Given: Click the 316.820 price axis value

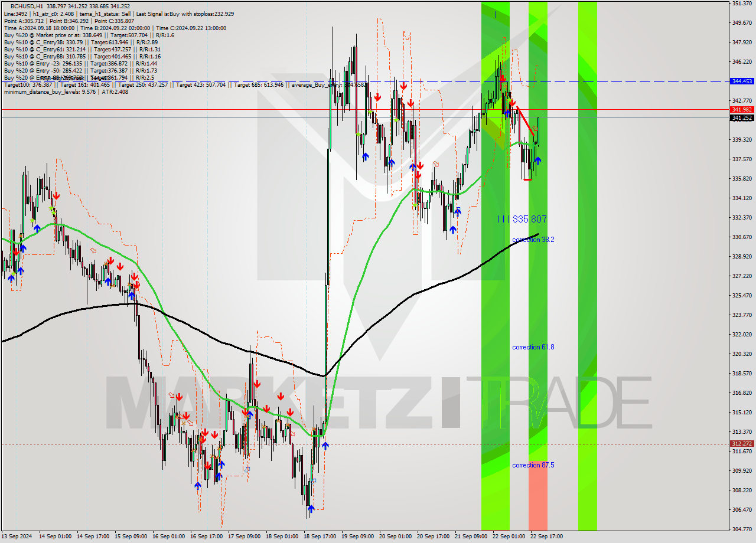Looking at the screenshot, I should pyautogui.click(x=742, y=393).
